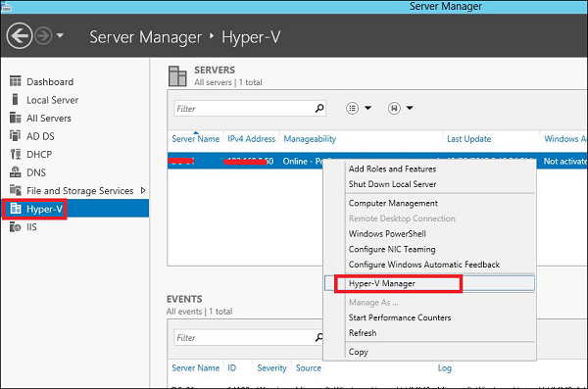Click the search magnifier in Servers filter

319,109
